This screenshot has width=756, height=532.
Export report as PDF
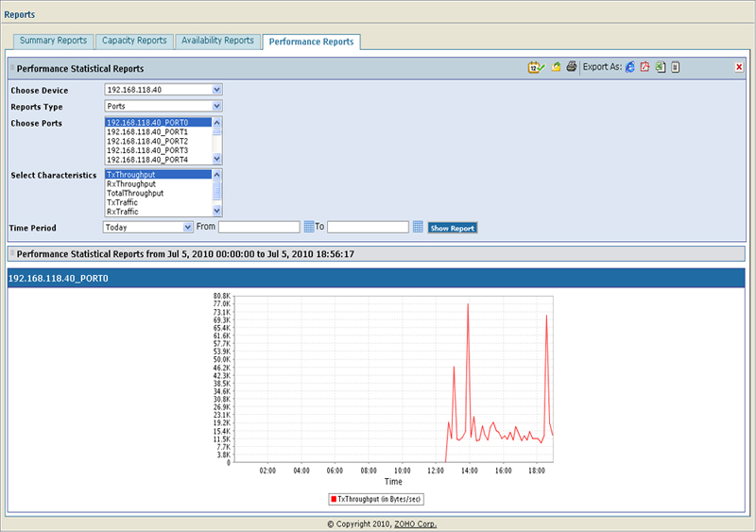click(644, 67)
